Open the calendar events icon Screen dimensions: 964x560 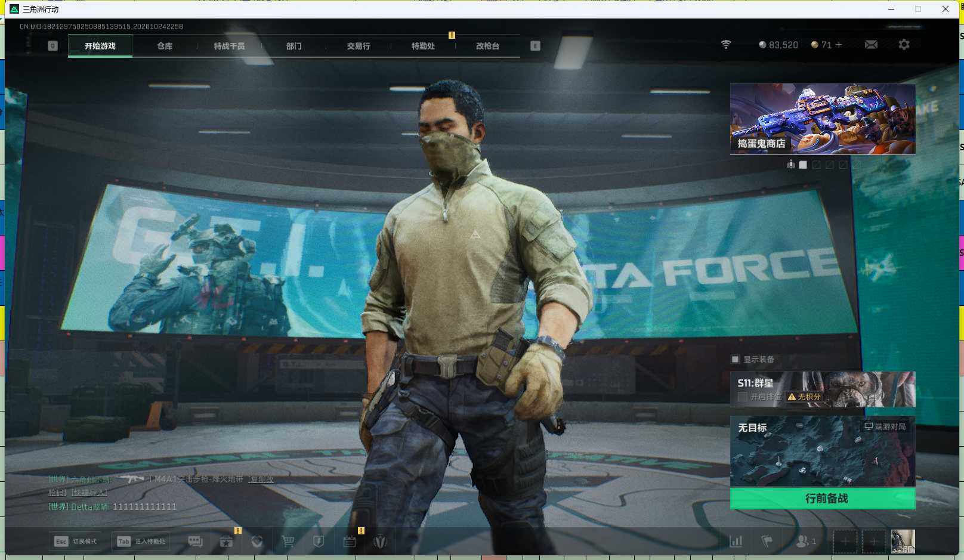(350, 542)
